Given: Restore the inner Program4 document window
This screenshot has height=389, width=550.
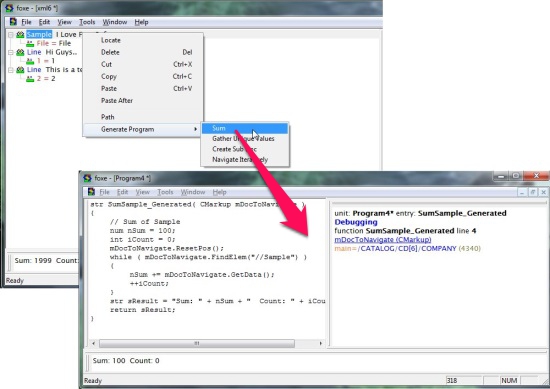Looking at the screenshot, I should (533, 192).
